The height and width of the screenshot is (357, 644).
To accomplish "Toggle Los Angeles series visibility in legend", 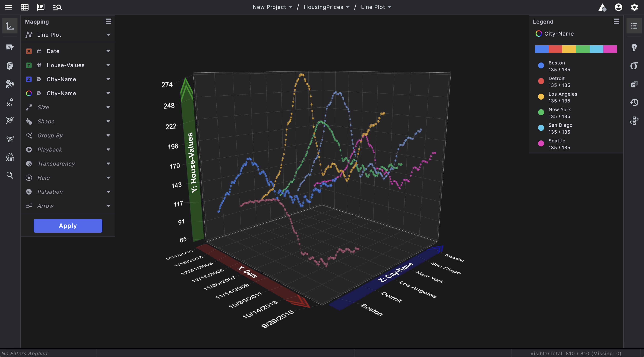I will pyautogui.click(x=541, y=97).
